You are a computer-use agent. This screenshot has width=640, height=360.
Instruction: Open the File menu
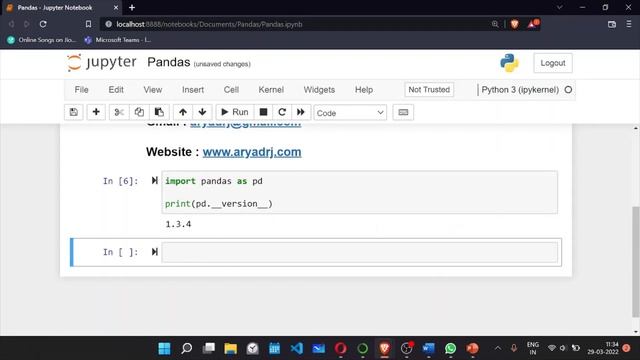[x=81, y=90]
